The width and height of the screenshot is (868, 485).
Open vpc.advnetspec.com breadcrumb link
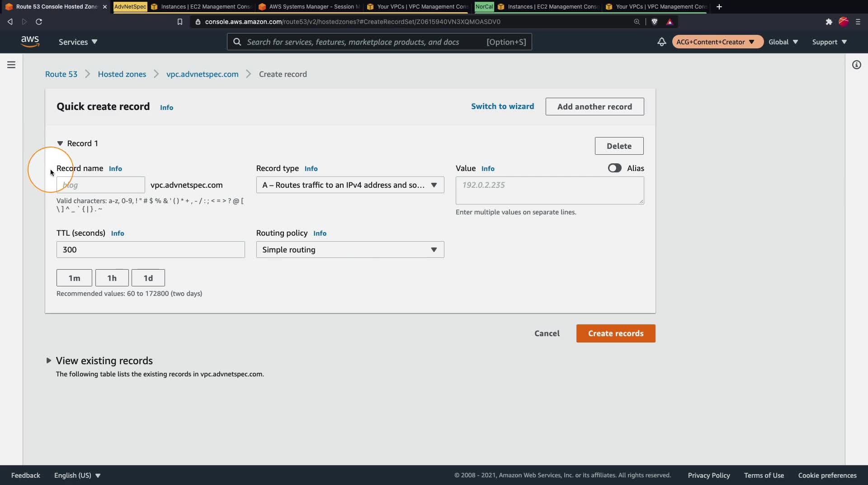click(x=202, y=74)
